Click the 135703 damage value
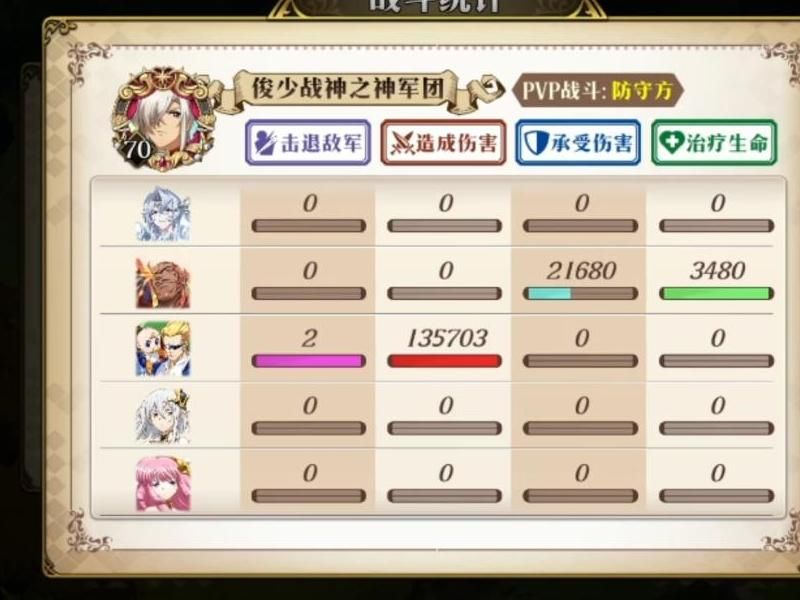800x600 pixels. tap(447, 338)
